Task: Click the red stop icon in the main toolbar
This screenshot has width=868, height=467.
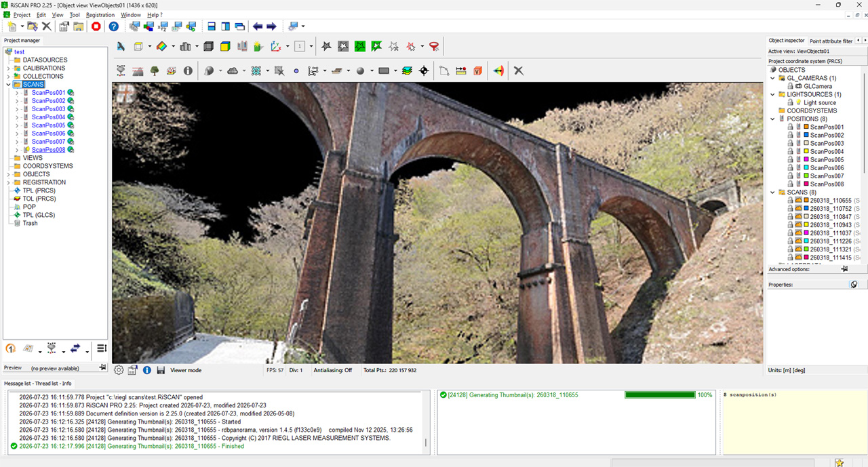Action: (96, 26)
